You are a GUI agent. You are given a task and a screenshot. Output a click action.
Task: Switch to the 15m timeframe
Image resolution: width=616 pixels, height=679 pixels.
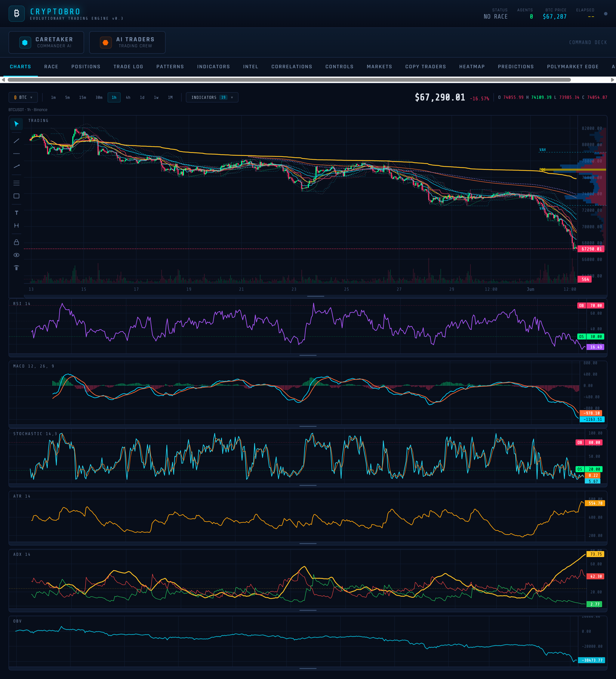coord(83,97)
